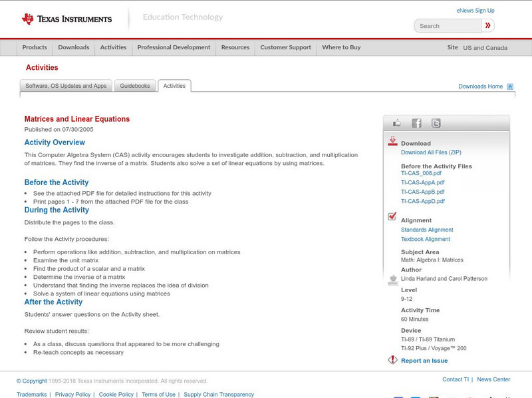Open the Customer Support menu
The image size is (532, 398).
pyautogui.click(x=286, y=47)
